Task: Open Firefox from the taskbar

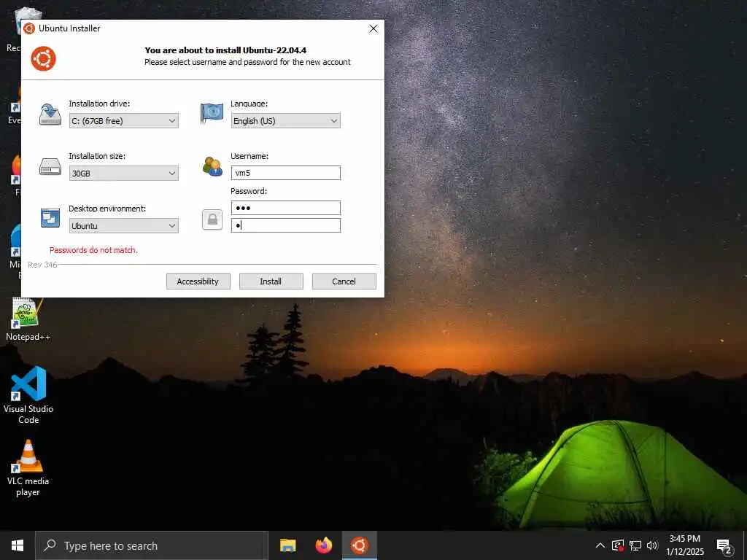Action: [x=323, y=545]
